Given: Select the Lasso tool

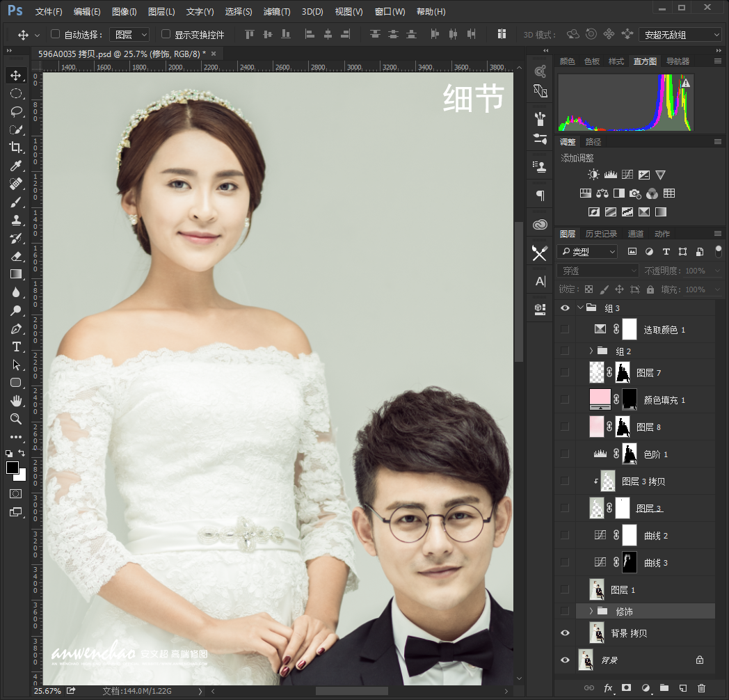Looking at the screenshot, I should (x=16, y=111).
